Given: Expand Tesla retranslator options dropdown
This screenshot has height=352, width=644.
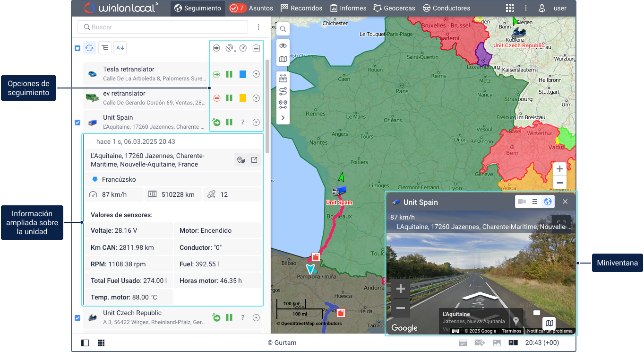Looking at the screenshot, I should 256,74.
